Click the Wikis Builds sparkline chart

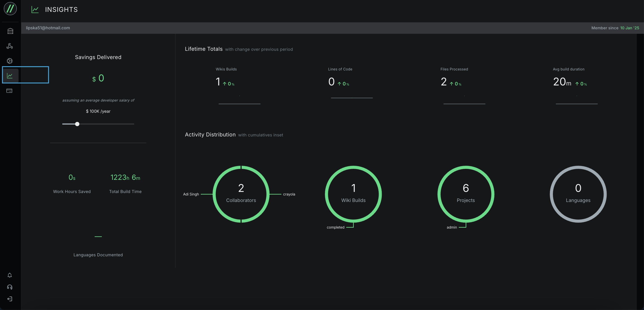point(239,100)
